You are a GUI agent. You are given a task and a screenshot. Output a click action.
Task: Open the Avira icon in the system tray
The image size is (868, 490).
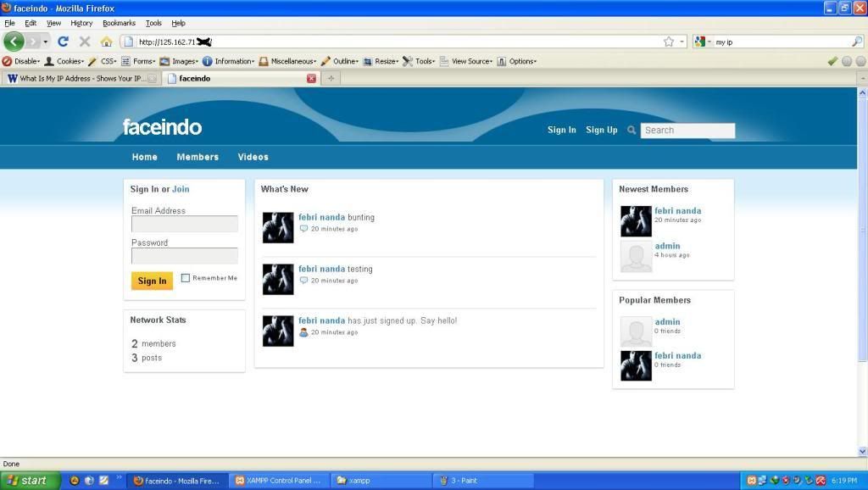pos(820,480)
